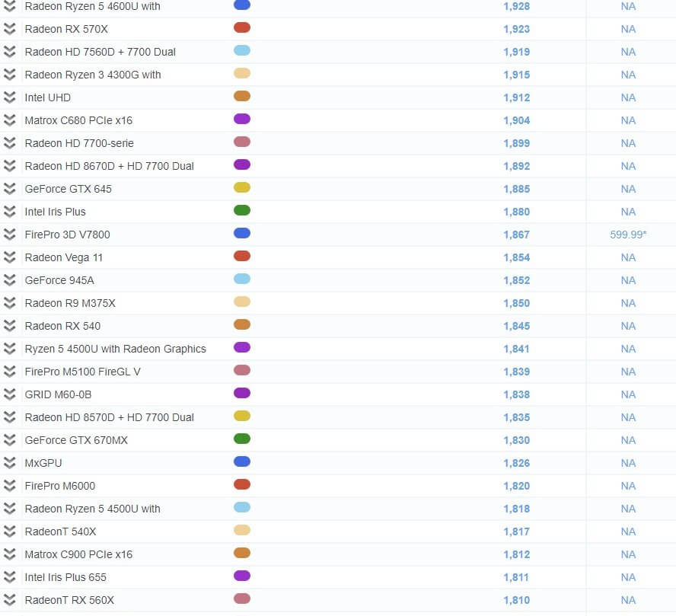
Task: Open the FirePro M5100 FireGL V link
Action: pyautogui.click(x=82, y=372)
